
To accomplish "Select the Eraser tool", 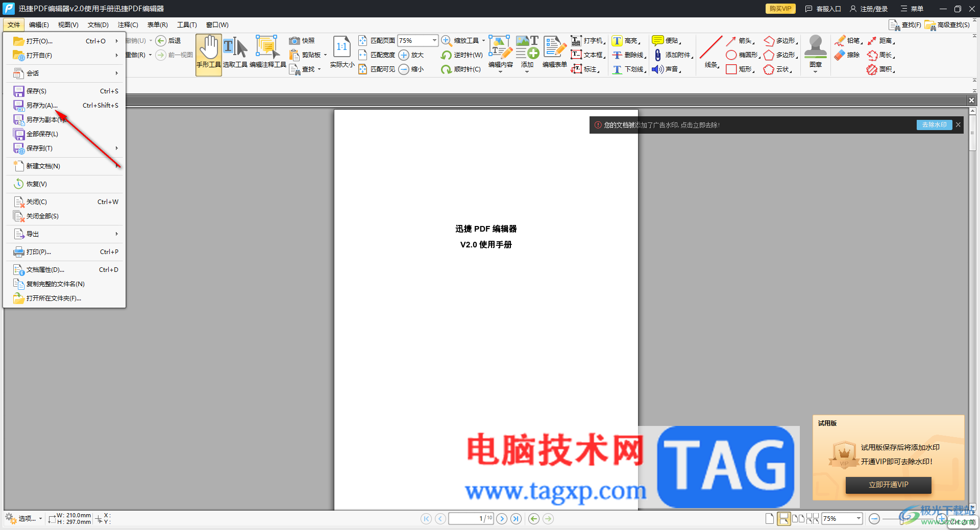I will click(x=847, y=55).
